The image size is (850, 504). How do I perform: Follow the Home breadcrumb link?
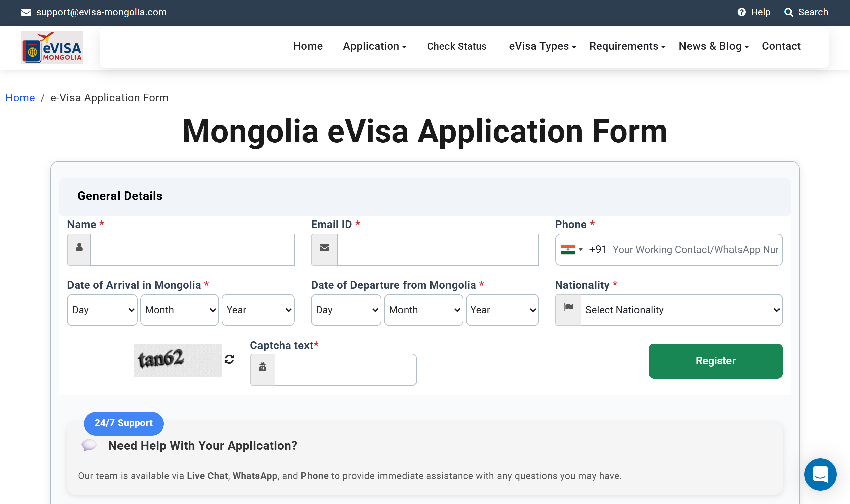20,98
